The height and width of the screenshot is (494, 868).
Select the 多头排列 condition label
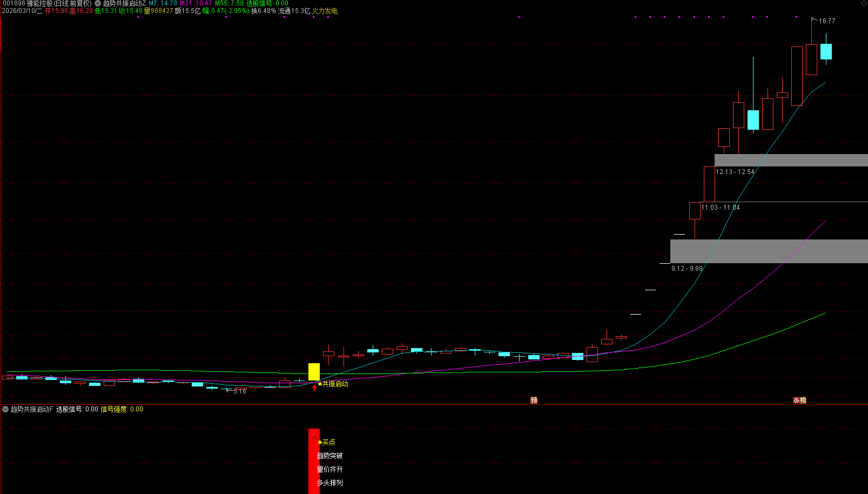pyautogui.click(x=330, y=483)
